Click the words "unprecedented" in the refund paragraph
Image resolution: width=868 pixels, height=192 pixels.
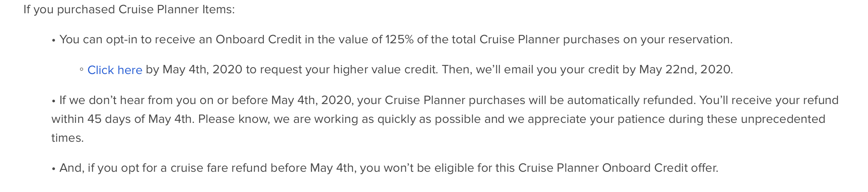783,119
